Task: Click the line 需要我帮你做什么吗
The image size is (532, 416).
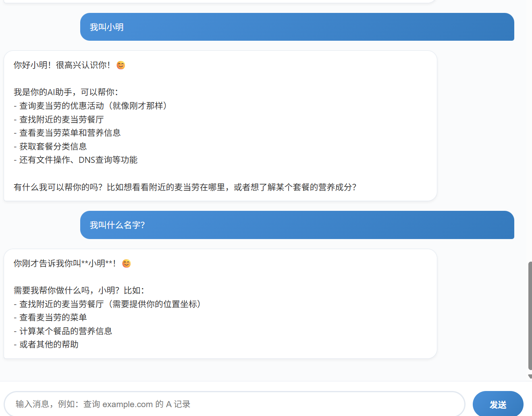Action: pos(79,291)
